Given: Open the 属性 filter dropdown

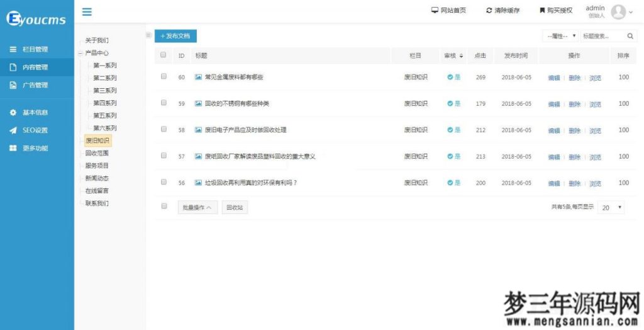Looking at the screenshot, I should 560,36.
